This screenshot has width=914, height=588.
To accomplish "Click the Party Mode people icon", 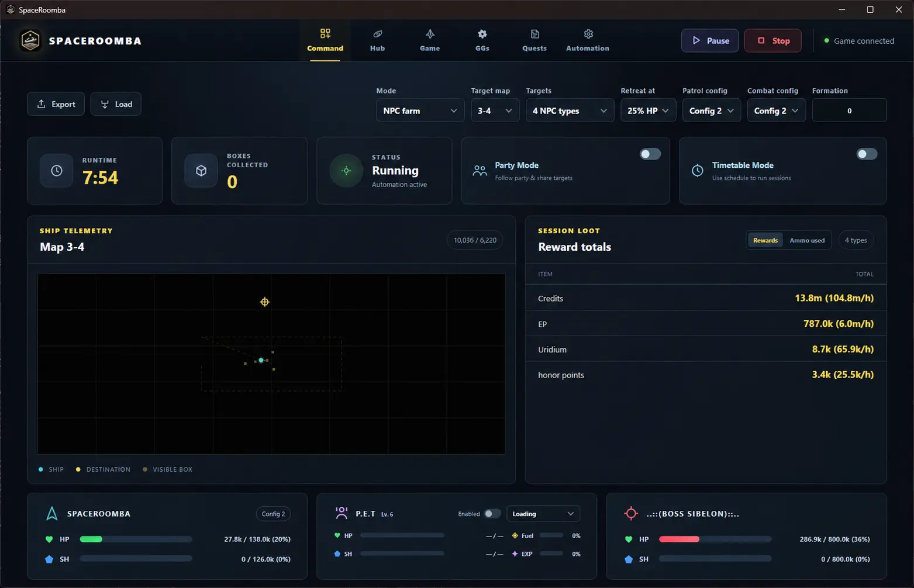I will (x=480, y=171).
